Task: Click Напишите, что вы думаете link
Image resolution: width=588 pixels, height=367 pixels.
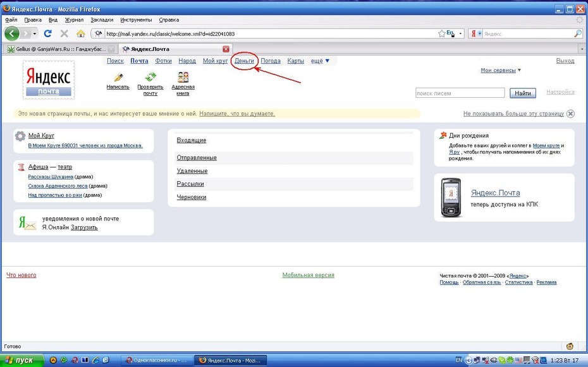Action: [237, 114]
